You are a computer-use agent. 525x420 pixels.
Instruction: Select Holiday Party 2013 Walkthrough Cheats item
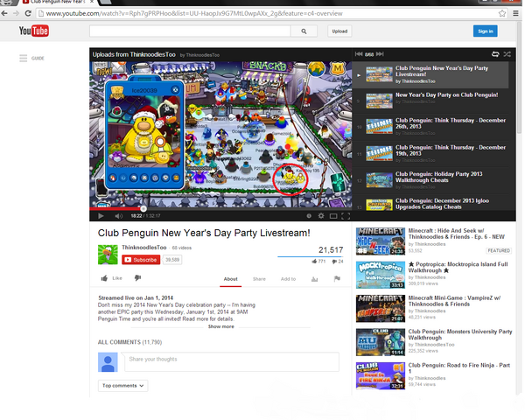[x=432, y=180]
